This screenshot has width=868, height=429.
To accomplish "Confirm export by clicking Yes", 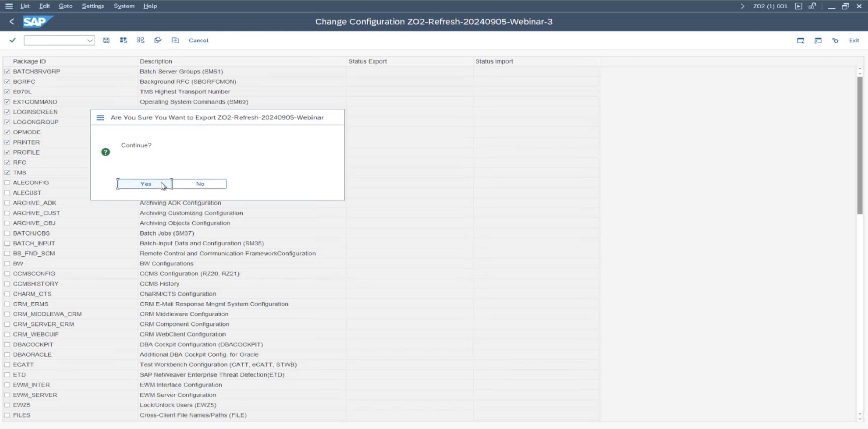I will point(145,184).
